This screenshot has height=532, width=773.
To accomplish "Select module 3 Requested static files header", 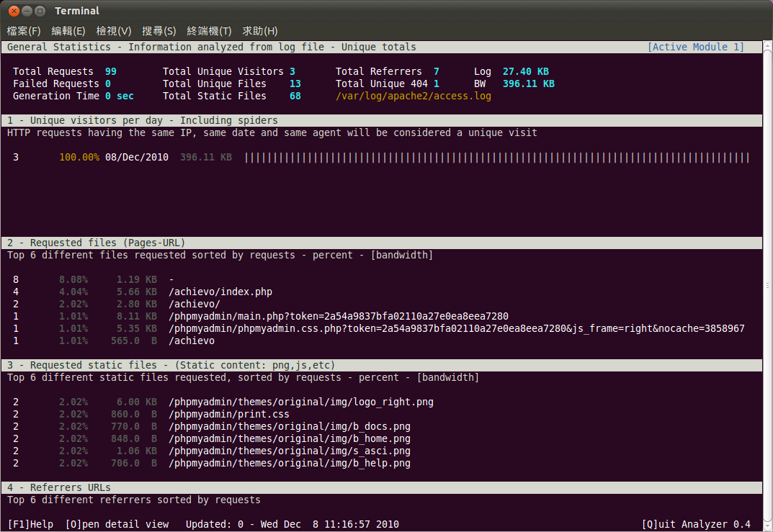I will pyautogui.click(x=382, y=365).
